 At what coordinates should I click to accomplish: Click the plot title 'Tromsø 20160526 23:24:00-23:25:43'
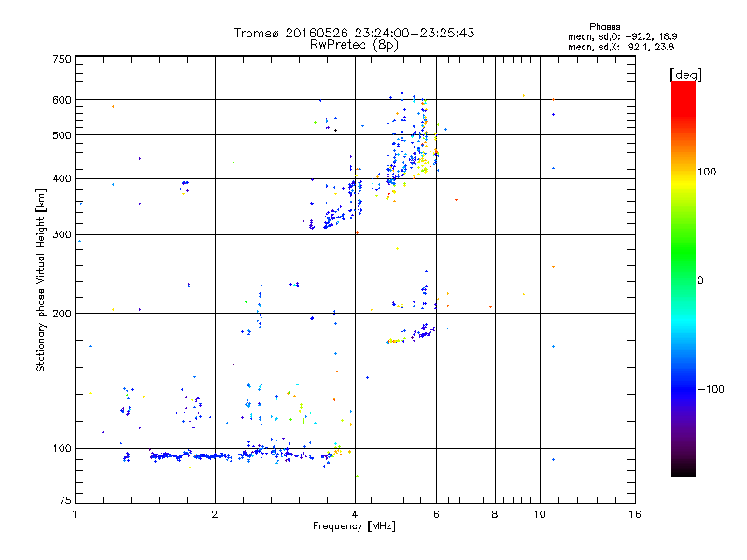(354, 33)
